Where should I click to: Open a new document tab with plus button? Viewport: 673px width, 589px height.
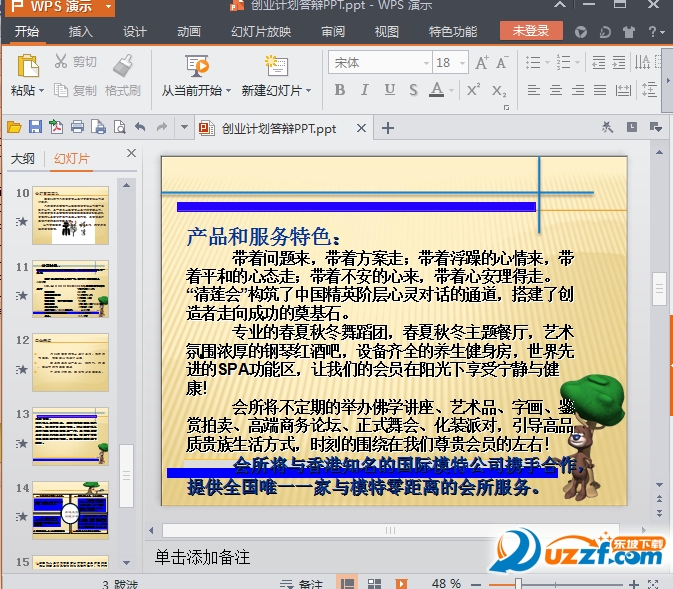pos(389,128)
